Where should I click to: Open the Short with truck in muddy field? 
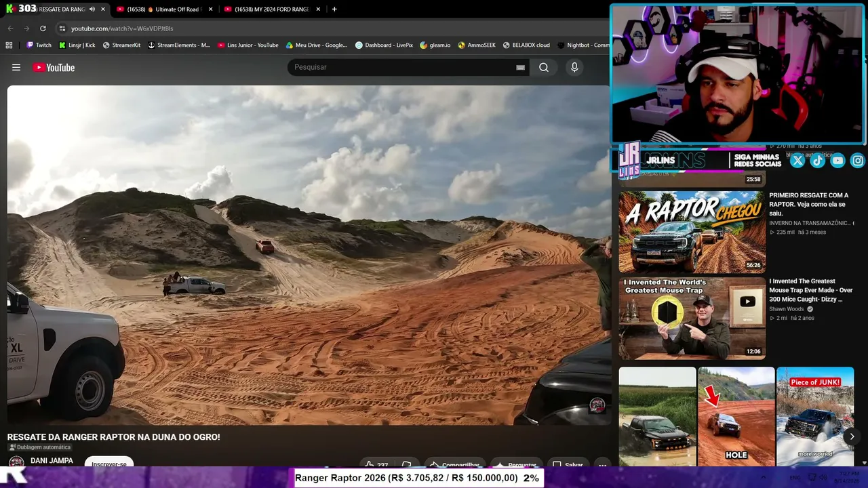657,416
